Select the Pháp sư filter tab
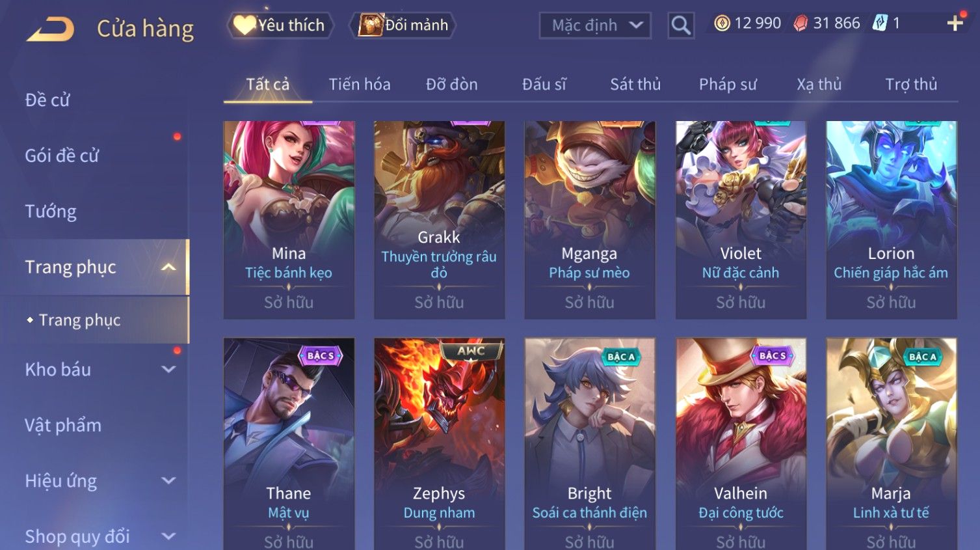The height and width of the screenshot is (550, 980). point(728,85)
